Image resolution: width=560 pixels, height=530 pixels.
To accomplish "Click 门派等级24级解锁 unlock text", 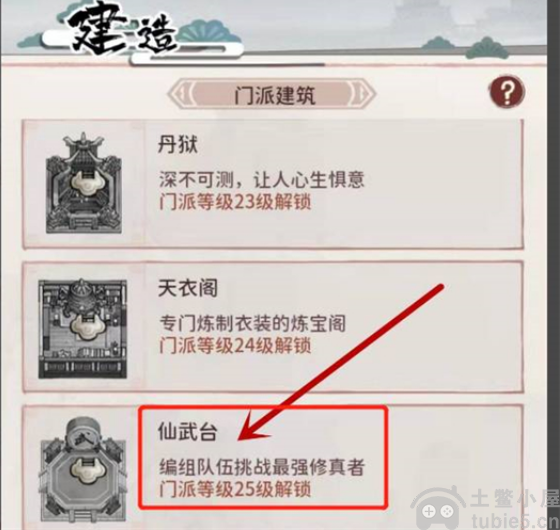I will click(x=235, y=345).
